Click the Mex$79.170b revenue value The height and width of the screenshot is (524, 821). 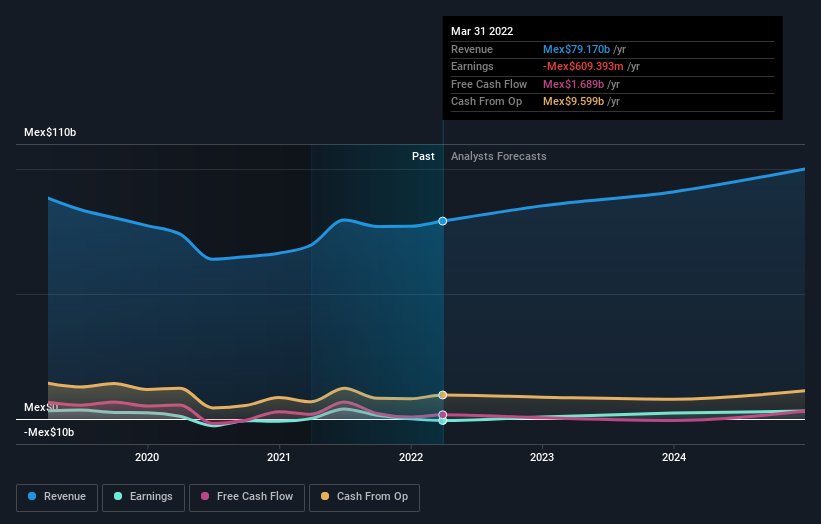click(576, 49)
